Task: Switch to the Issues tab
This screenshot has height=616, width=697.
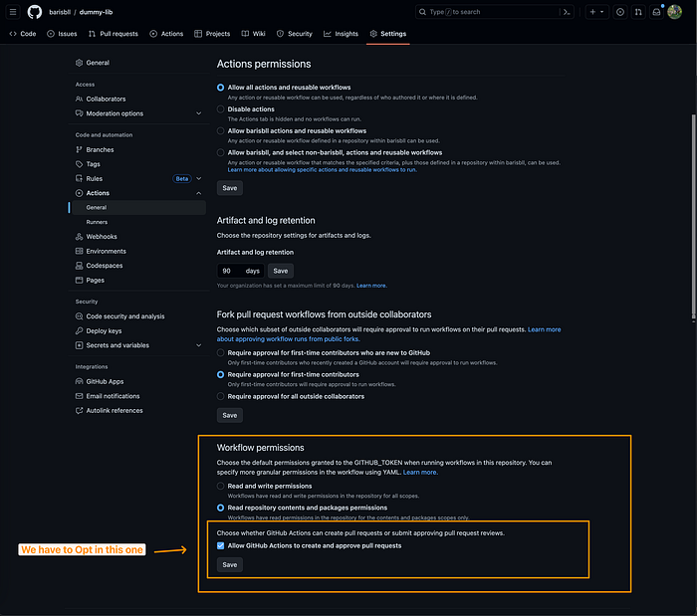Action: [x=62, y=34]
